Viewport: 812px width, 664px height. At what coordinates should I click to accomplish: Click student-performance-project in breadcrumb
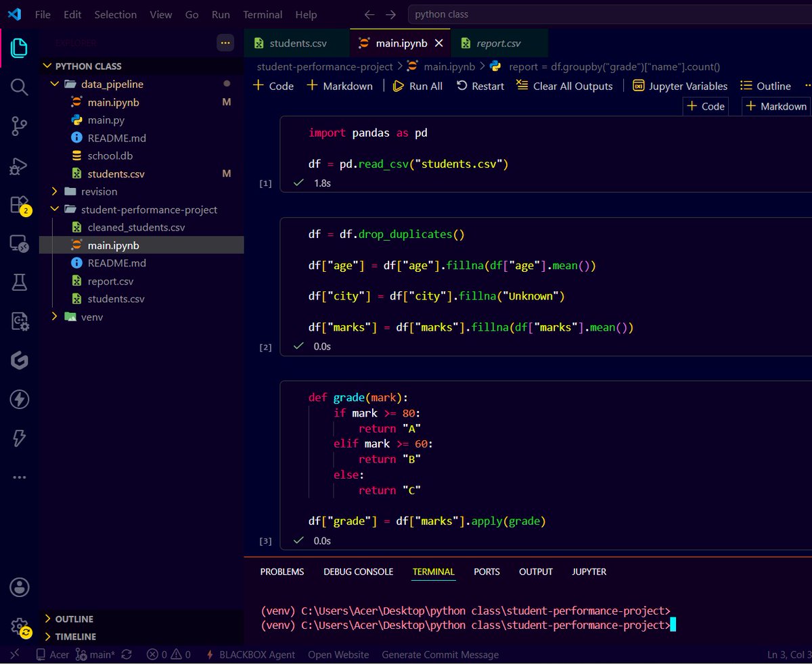325,66
